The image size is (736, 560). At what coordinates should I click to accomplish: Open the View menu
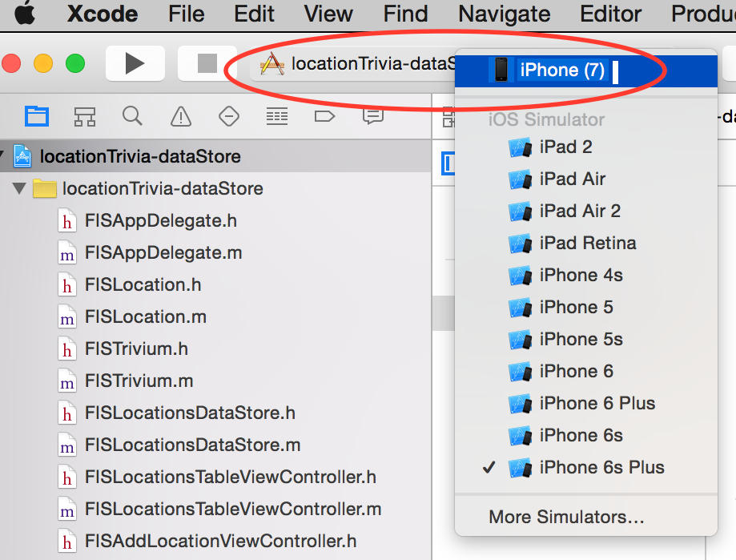328,14
